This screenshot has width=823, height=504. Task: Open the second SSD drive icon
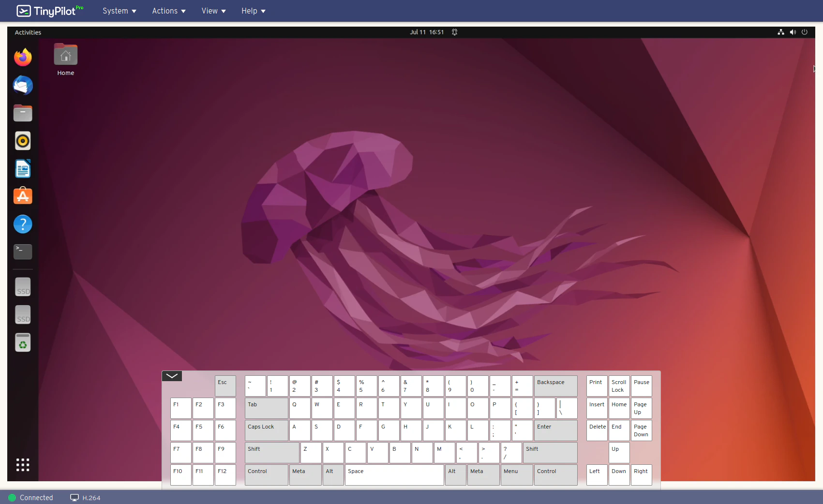tap(23, 315)
